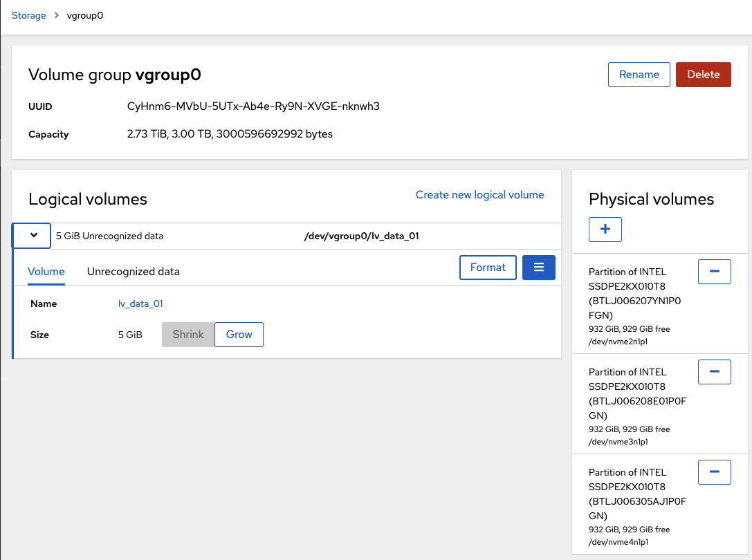Format the lv_data_01 volume
This screenshot has width=752, height=560.
click(488, 267)
